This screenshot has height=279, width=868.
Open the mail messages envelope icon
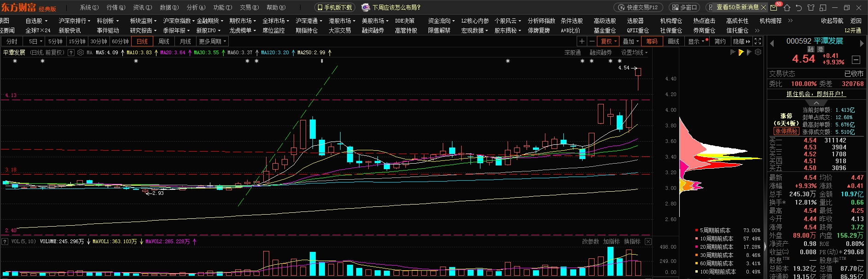pos(774,8)
